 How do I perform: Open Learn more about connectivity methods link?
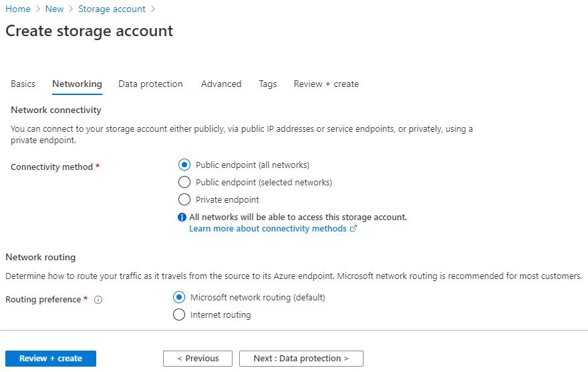267,229
